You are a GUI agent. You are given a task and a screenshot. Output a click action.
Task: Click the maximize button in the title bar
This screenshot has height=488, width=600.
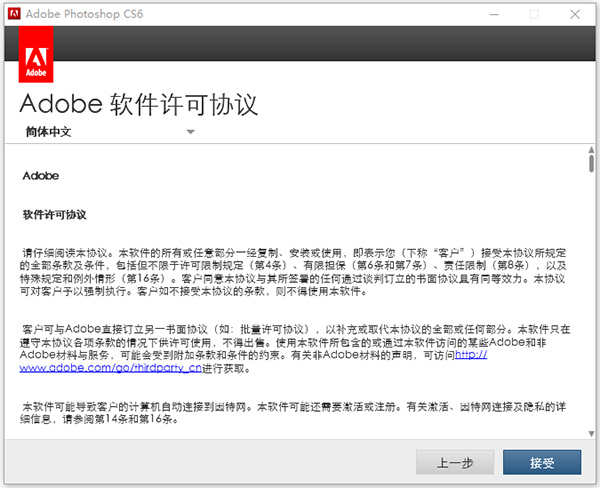point(533,15)
